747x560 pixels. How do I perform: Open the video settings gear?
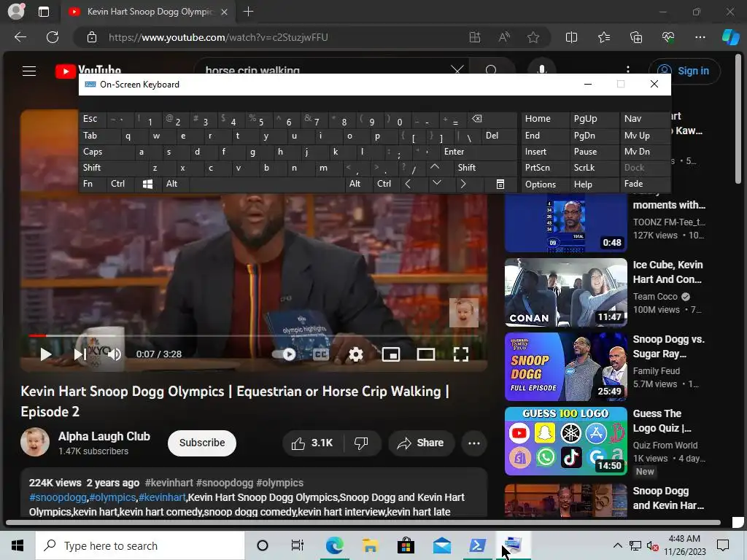[x=355, y=354]
